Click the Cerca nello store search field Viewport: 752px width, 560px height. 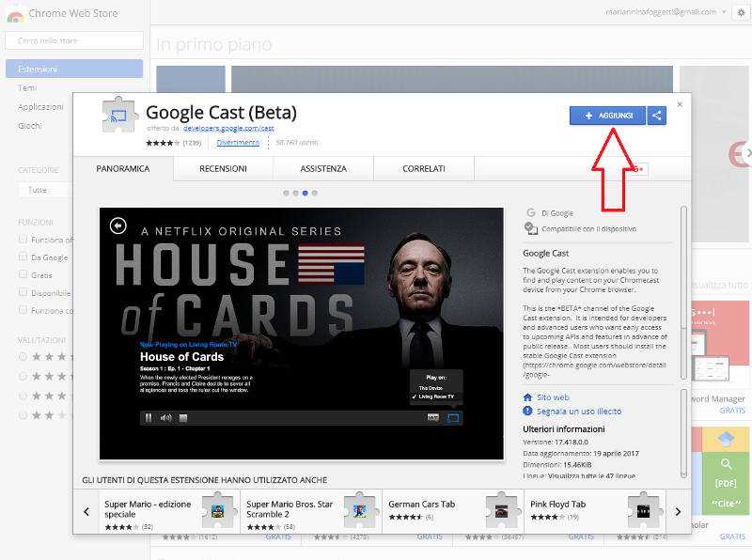tap(74, 40)
